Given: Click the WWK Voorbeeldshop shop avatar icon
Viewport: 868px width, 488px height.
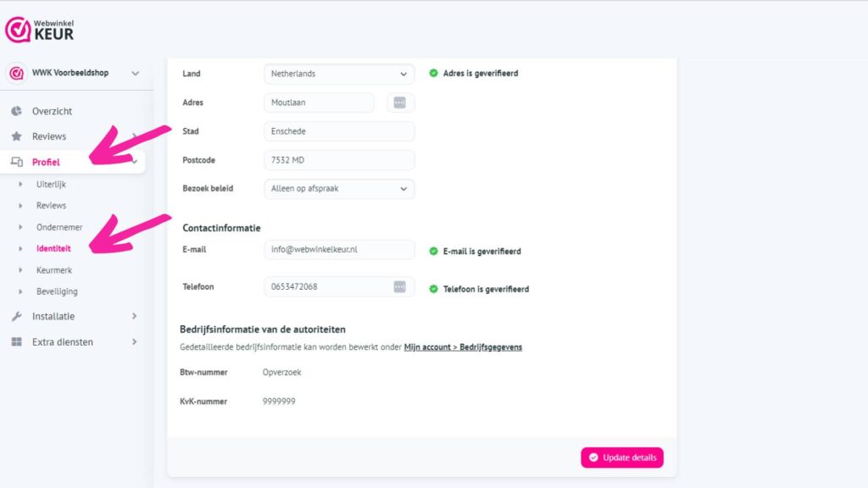Looking at the screenshot, I should coord(16,73).
